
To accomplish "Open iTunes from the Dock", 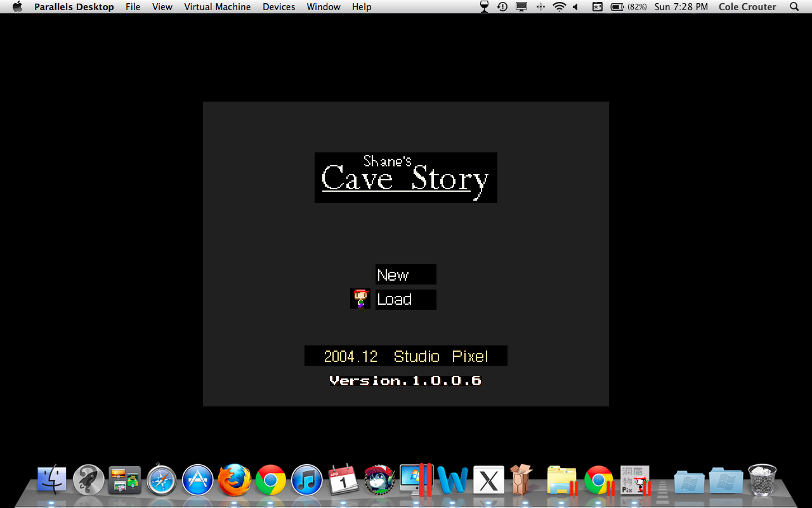I will 307,480.
